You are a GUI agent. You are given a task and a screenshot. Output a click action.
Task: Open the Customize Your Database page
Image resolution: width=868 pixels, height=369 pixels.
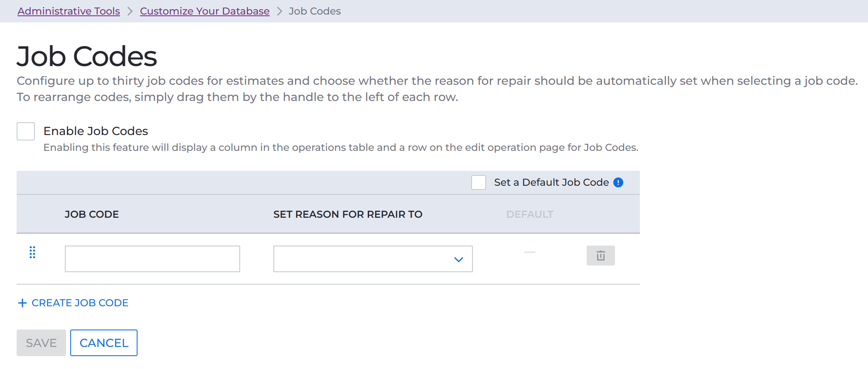(x=204, y=11)
